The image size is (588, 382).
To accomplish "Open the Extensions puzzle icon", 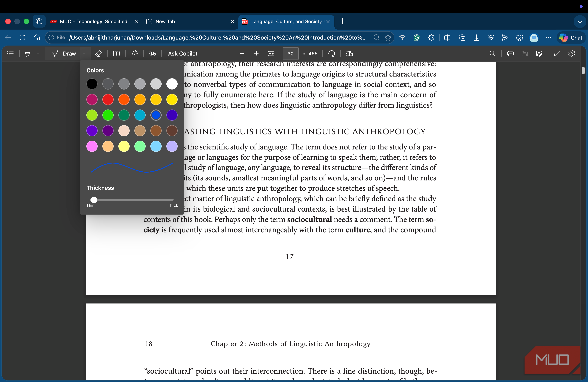I will point(431,38).
